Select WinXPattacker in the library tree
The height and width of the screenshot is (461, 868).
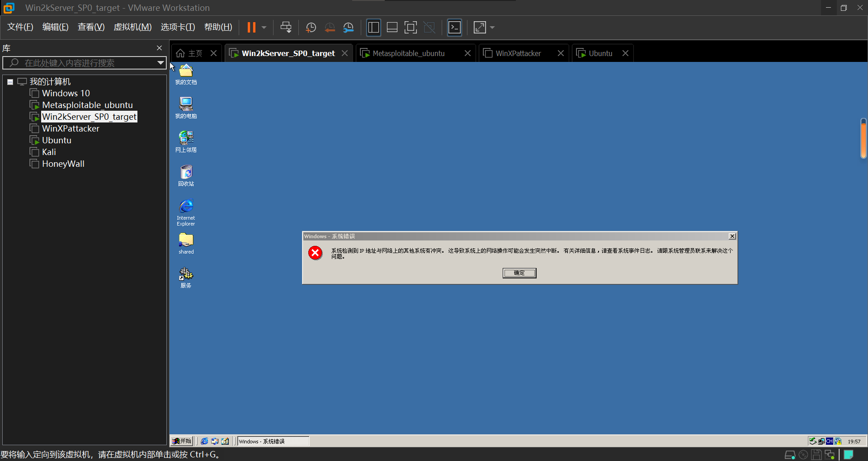71,128
